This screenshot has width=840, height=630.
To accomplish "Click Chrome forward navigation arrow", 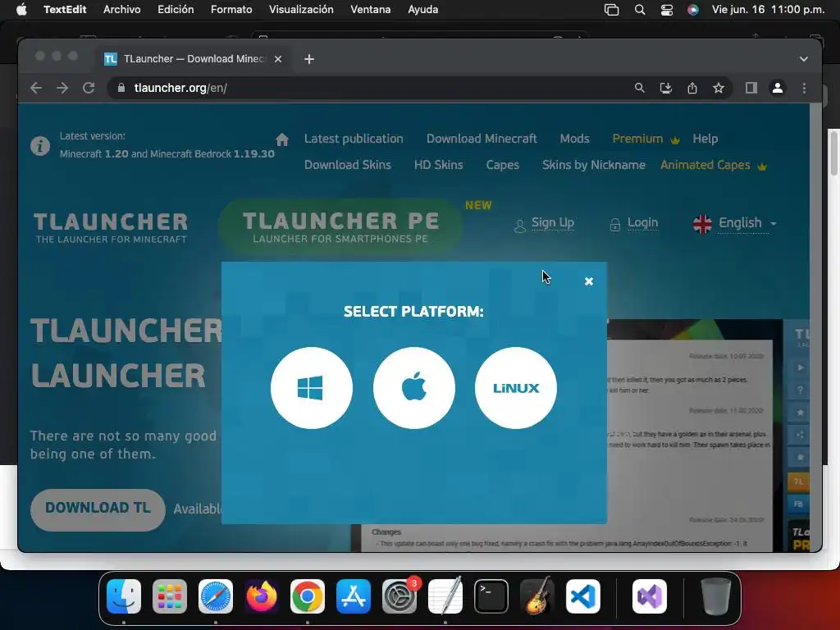I will 62,88.
